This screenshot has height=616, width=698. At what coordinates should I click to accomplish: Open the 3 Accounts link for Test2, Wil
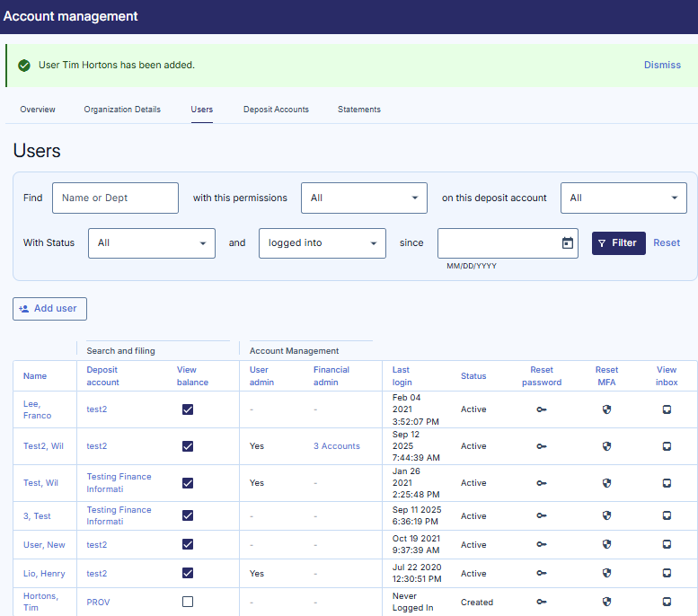coord(336,446)
